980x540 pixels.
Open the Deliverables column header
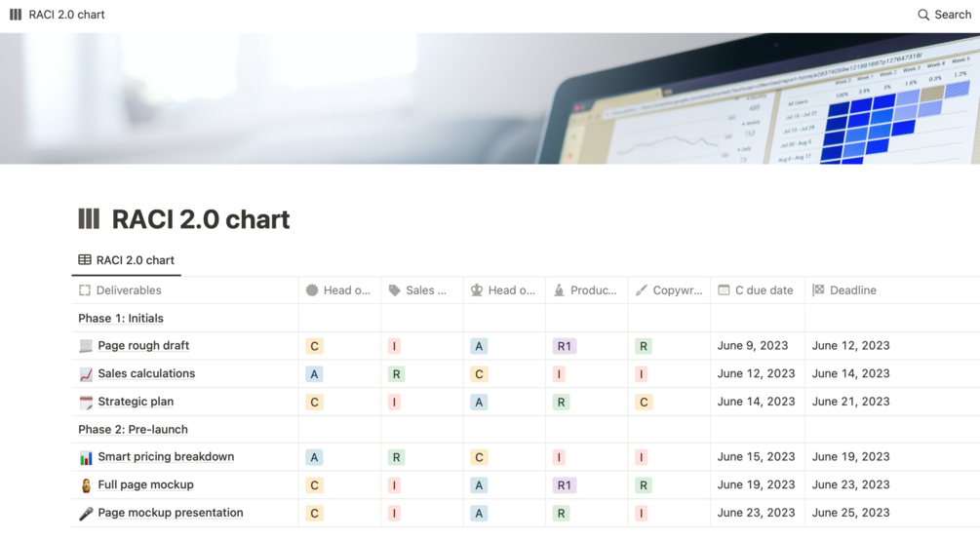(129, 290)
